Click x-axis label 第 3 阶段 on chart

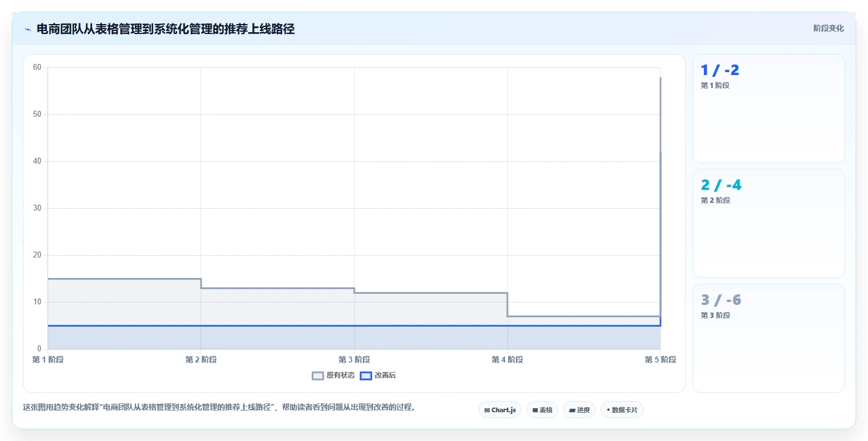(354, 359)
